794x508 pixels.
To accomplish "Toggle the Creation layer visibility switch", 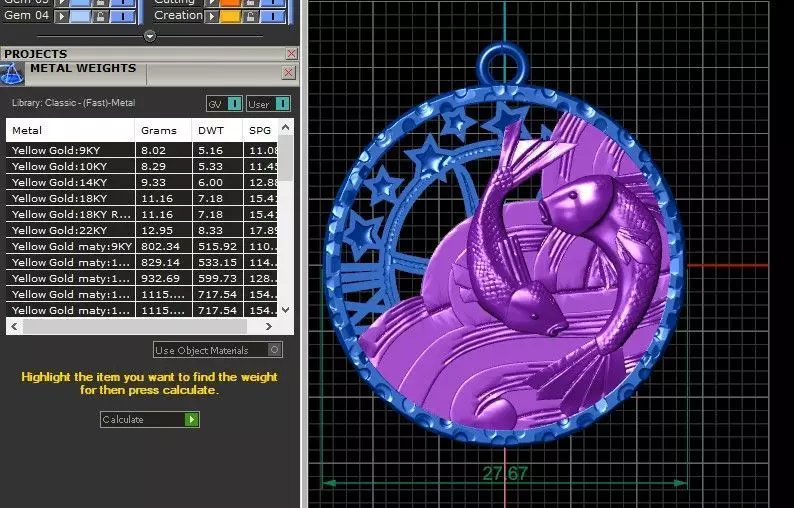I will [x=273, y=16].
